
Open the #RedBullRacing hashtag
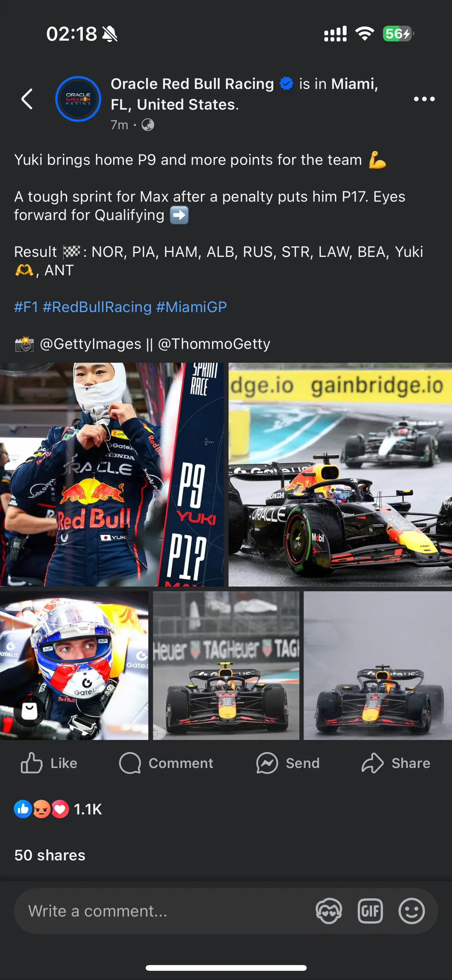pos(97,307)
